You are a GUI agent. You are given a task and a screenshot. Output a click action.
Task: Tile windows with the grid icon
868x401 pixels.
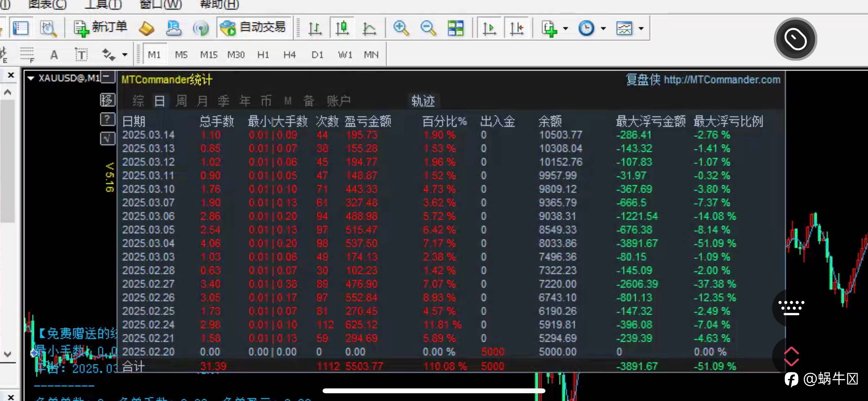456,28
